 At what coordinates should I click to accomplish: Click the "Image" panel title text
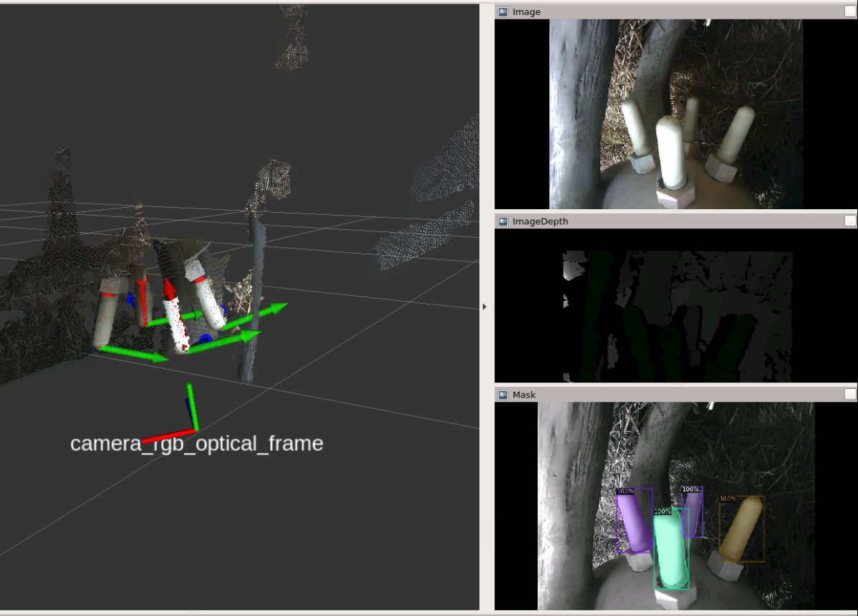click(x=526, y=11)
